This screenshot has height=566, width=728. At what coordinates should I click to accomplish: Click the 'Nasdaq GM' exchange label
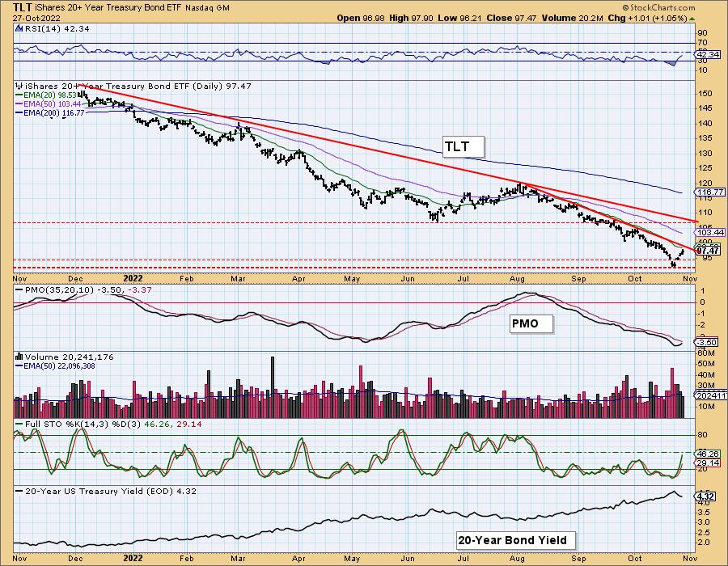click(x=208, y=8)
